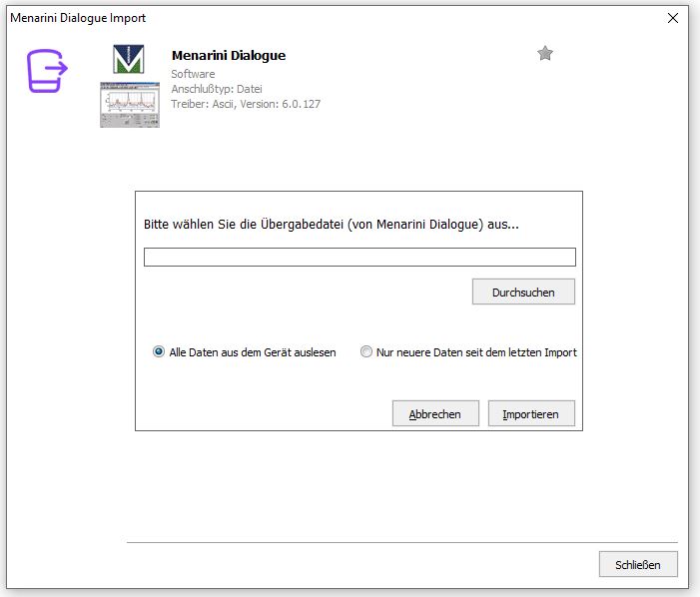This screenshot has width=700, height=597.
Task: Open the Menarini Dialogue software screenshot thumbnail
Action: click(130, 105)
